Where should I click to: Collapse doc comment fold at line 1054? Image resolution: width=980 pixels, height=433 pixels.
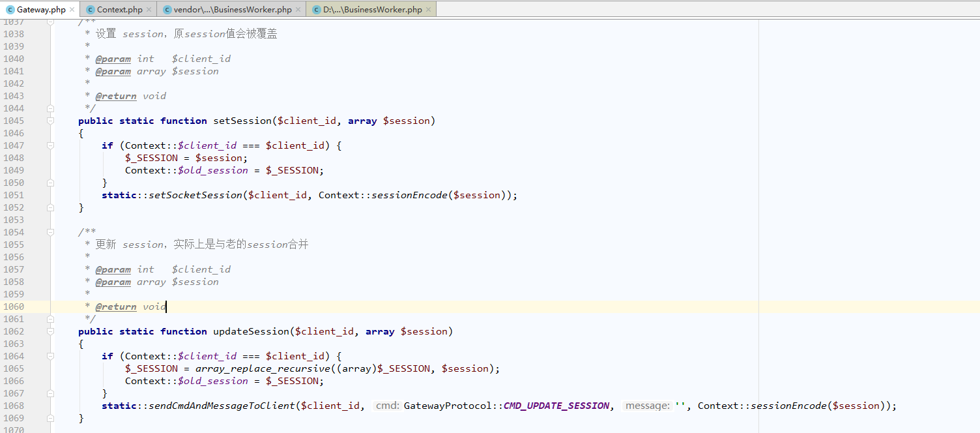pyautogui.click(x=50, y=232)
